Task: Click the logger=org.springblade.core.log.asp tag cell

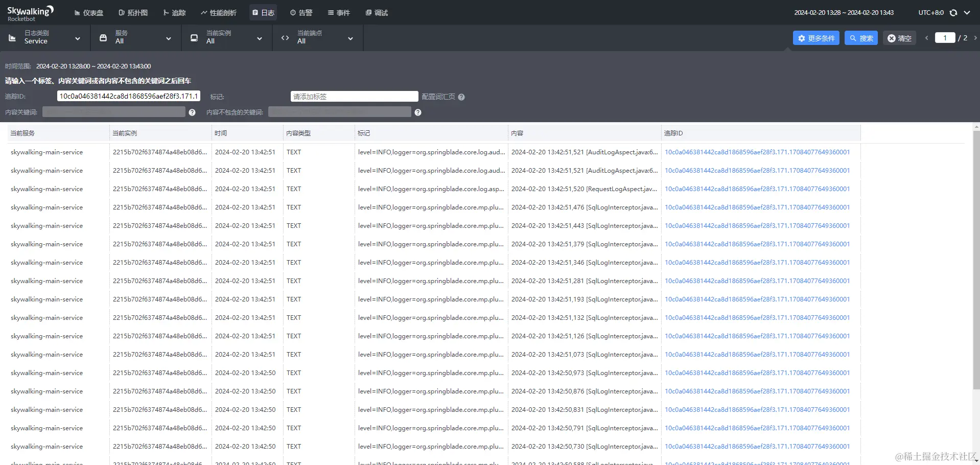Action: [x=431, y=189]
